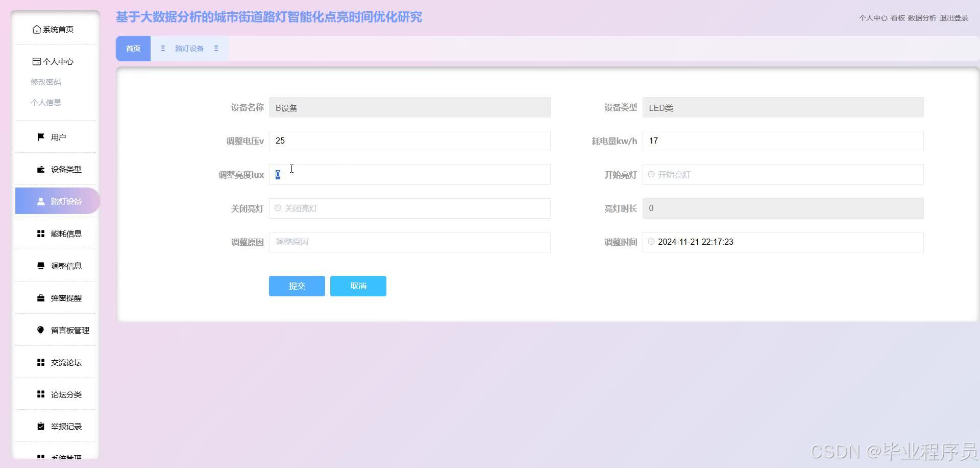Open 看板 link in top header
Image resolution: width=980 pixels, height=468 pixels.
tap(898, 18)
